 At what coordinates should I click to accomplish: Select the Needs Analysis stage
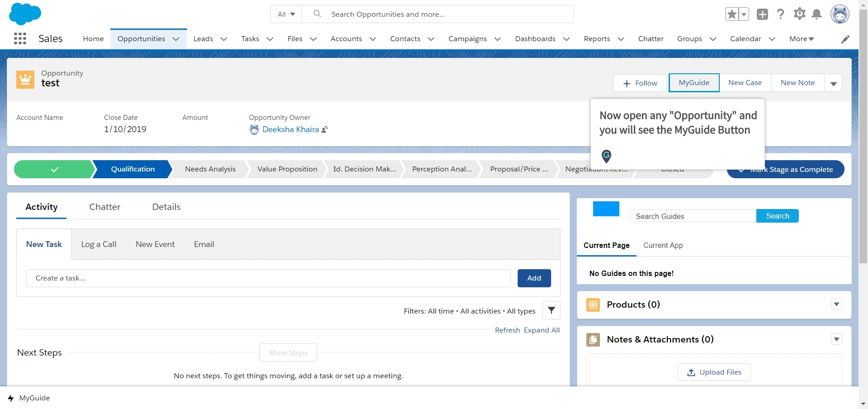(x=210, y=169)
